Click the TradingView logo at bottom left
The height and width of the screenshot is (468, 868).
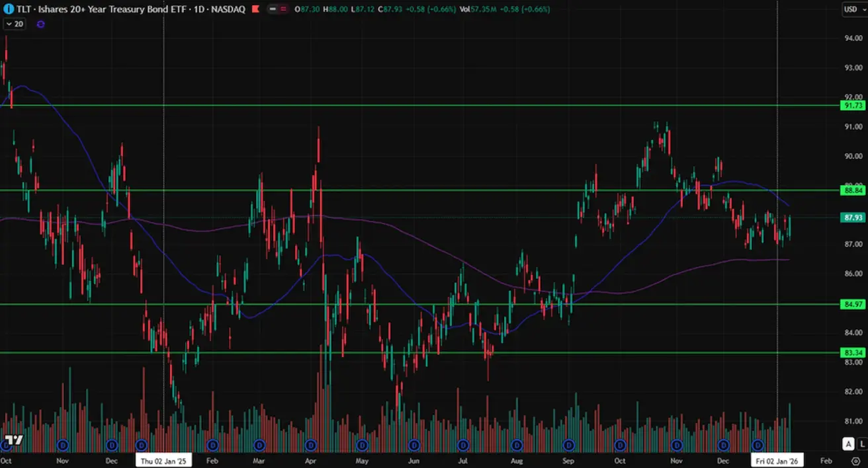[x=13, y=440]
